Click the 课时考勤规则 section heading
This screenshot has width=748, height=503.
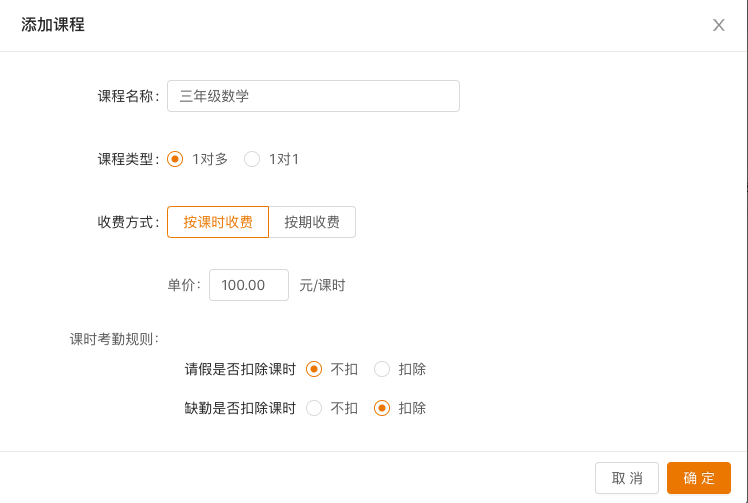(113, 339)
